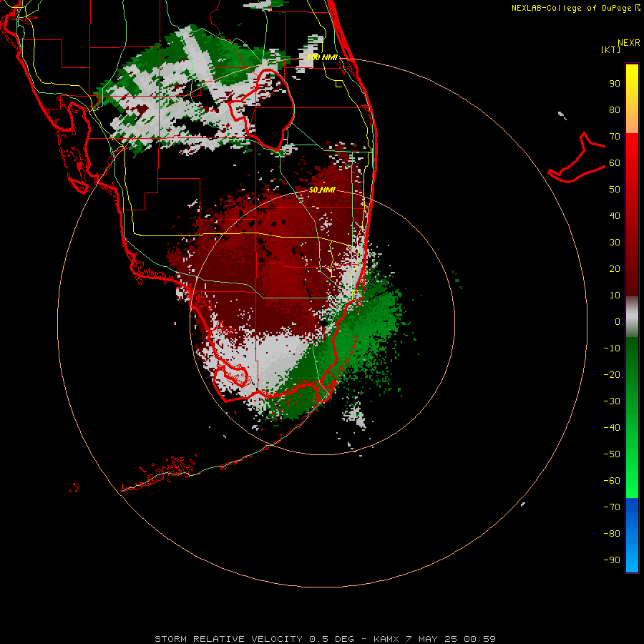Click the -10 value on velocity scale
This screenshot has width=644, height=644.
coord(612,348)
